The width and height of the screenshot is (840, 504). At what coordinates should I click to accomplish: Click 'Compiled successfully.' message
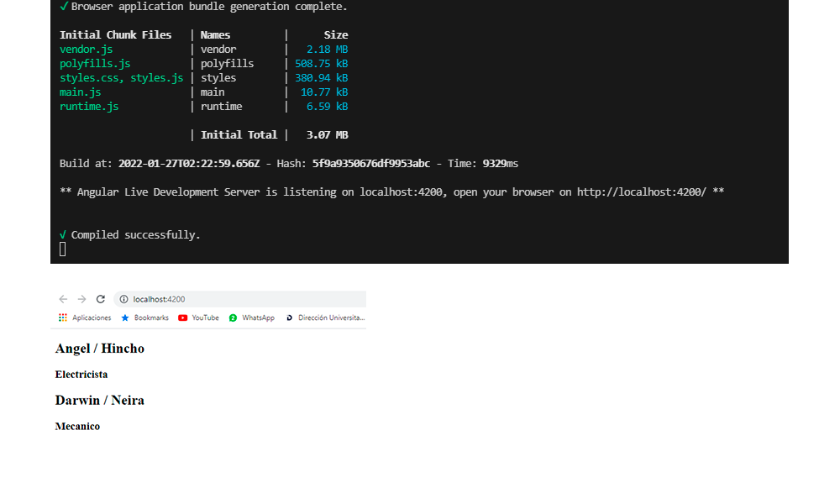(135, 234)
